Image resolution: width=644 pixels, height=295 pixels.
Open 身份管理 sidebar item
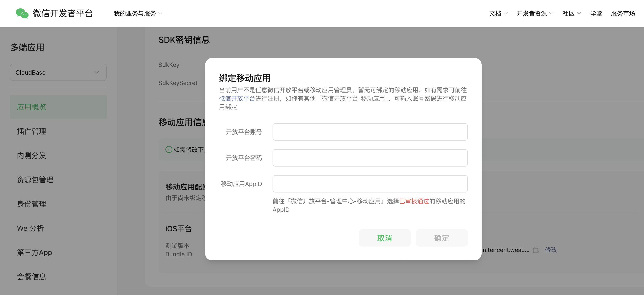click(58, 204)
